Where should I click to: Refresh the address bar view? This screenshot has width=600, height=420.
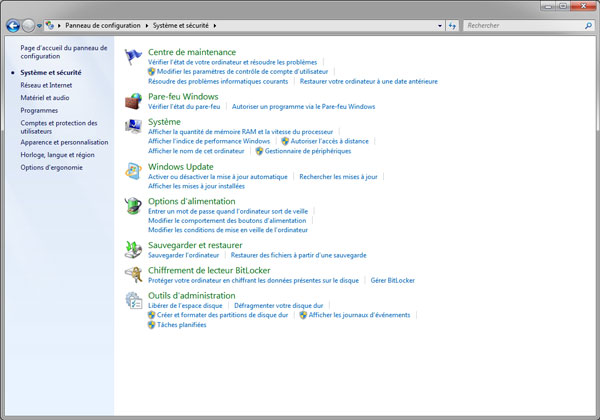coord(452,26)
